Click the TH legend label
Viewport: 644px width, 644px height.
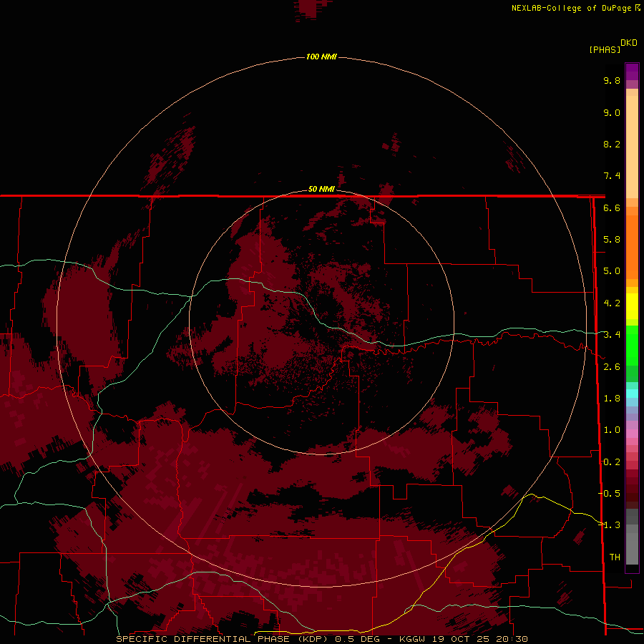(615, 557)
